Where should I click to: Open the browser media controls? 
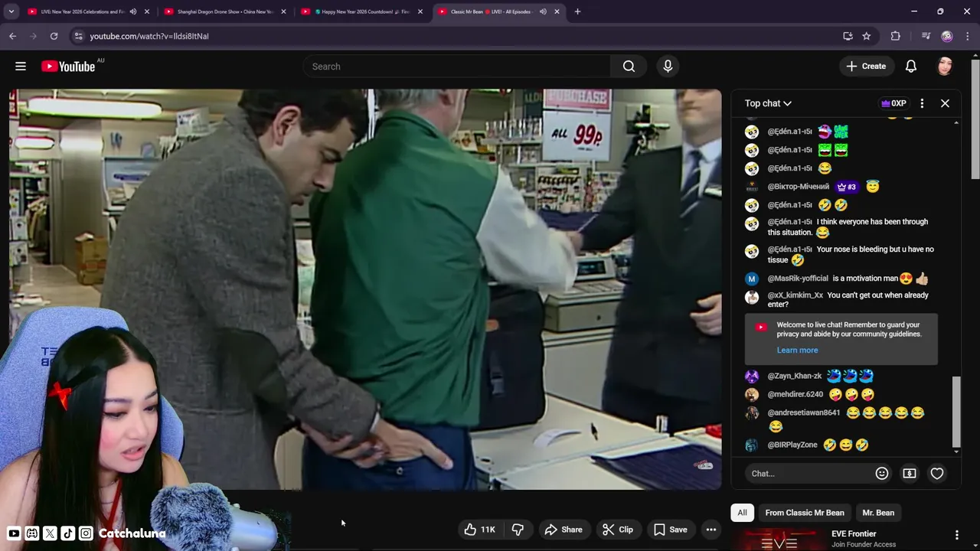tap(926, 36)
